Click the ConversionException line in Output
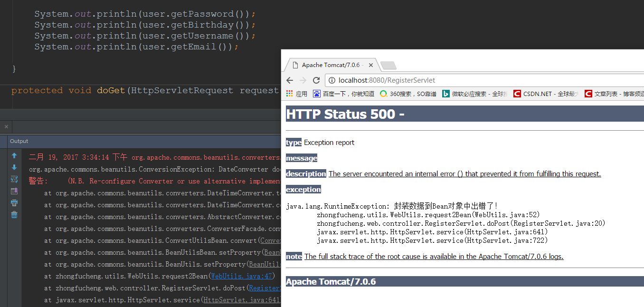Viewport: 644px width, 307px height. pyautogui.click(x=155, y=169)
